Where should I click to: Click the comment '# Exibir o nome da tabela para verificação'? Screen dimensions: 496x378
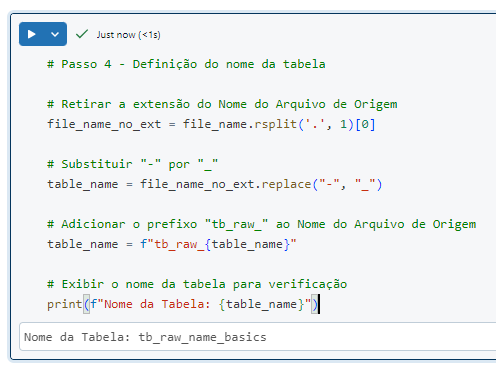197,284
